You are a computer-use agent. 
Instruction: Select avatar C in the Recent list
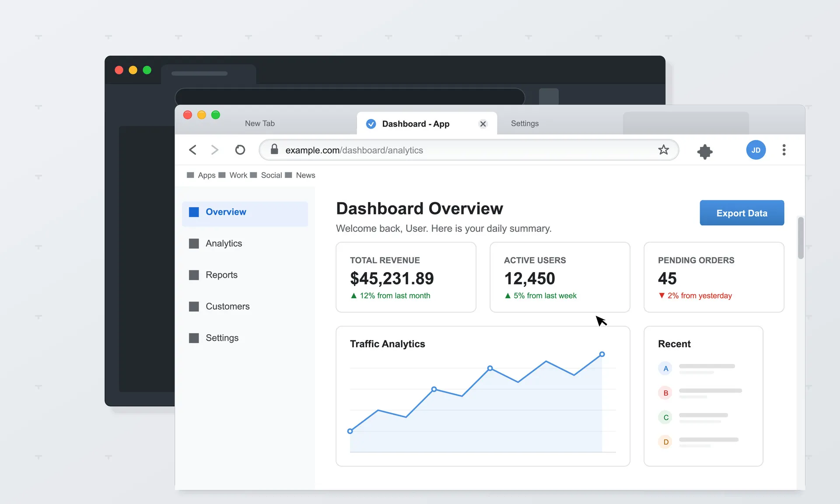pos(665,417)
